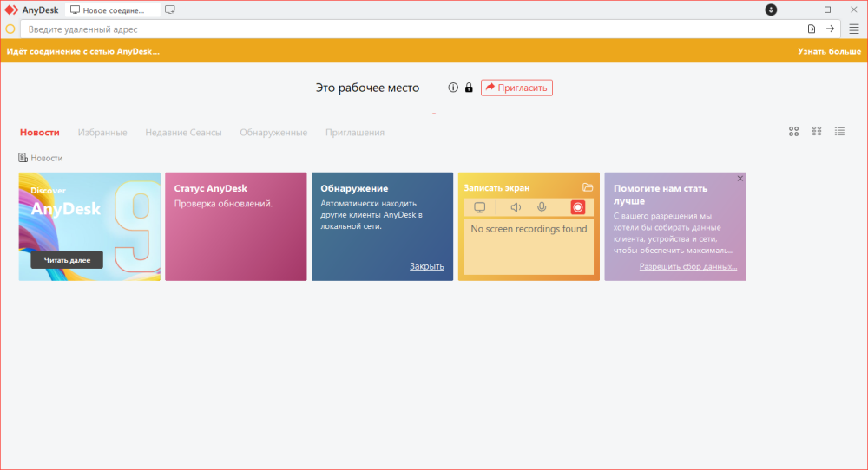This screenshot has width=868, height=470.
Task: Click the lock icon near Пригласить
Action: click(x=469, y=88)
